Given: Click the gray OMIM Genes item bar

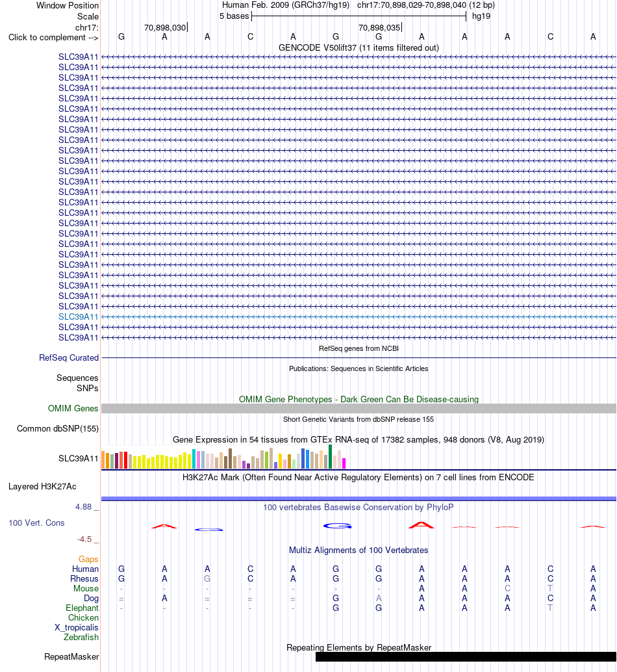Looking at the screenshot, I should coord(359,408).
